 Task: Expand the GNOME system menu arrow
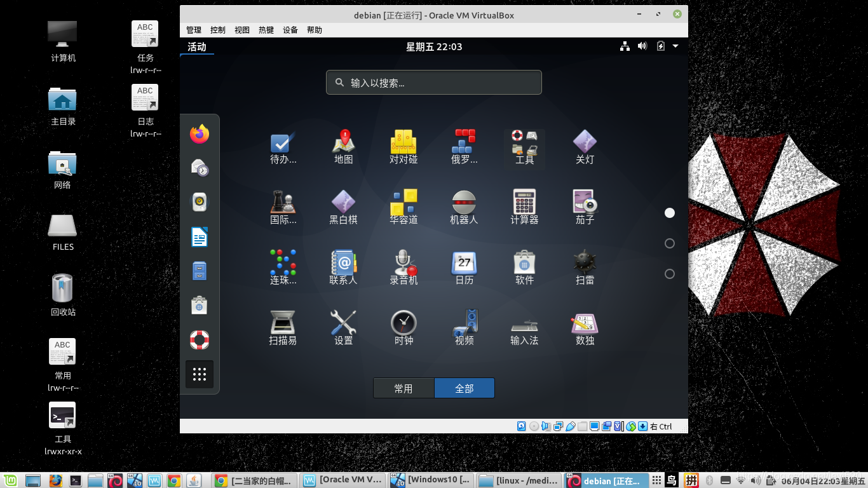tap(675, 46)
